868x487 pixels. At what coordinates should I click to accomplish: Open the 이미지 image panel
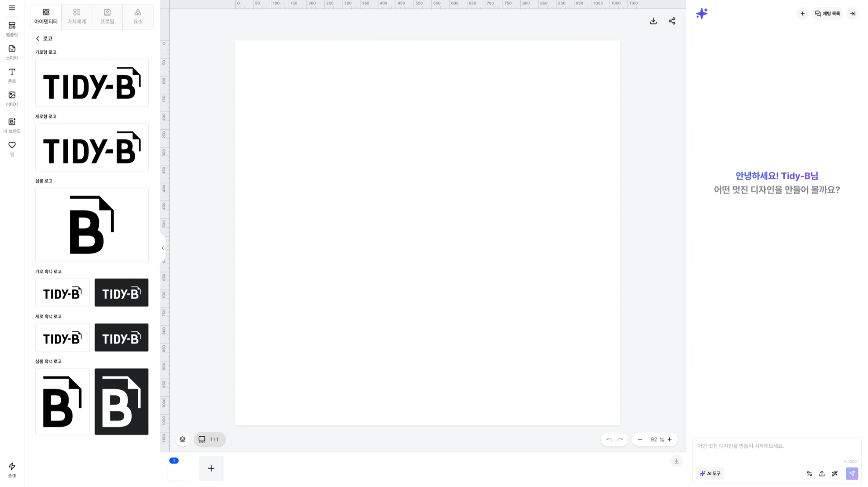click(x=12, y=99)
